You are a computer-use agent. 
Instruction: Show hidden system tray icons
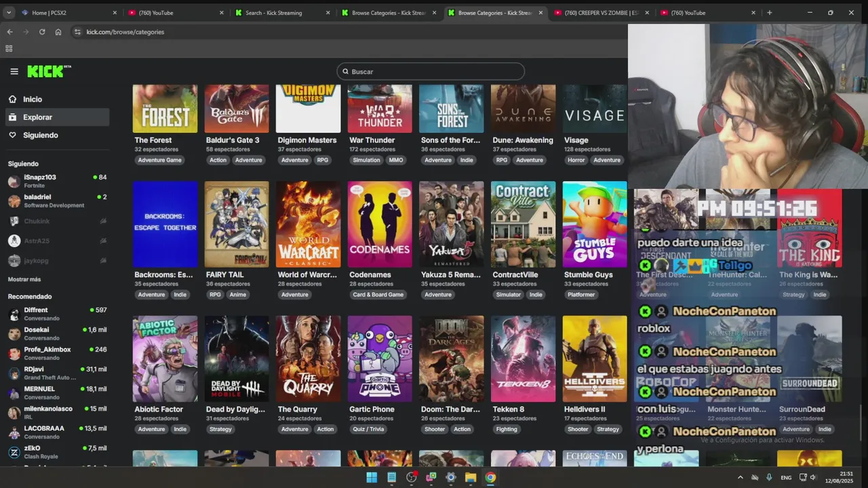(740, 477)
